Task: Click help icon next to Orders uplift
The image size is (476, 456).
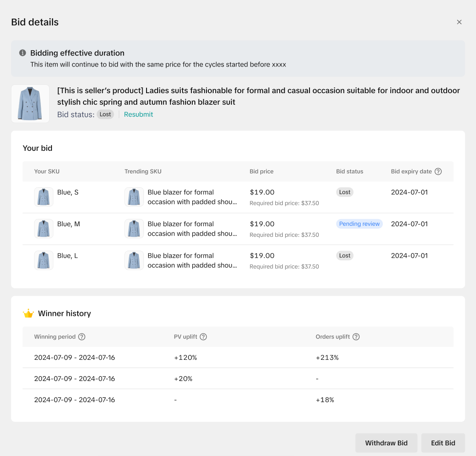Action: pyautogui.click(x=356, y=337)
